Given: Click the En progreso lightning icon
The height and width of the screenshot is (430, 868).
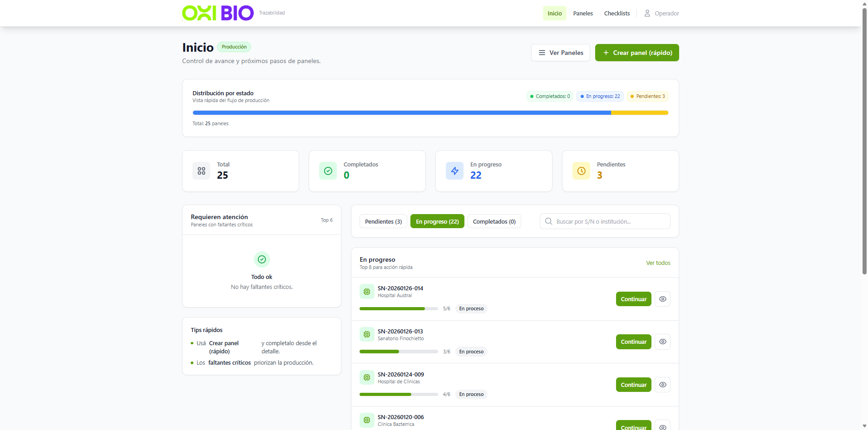Looking at the screenshot, I should pyautogui.click(x=454, y=171).
